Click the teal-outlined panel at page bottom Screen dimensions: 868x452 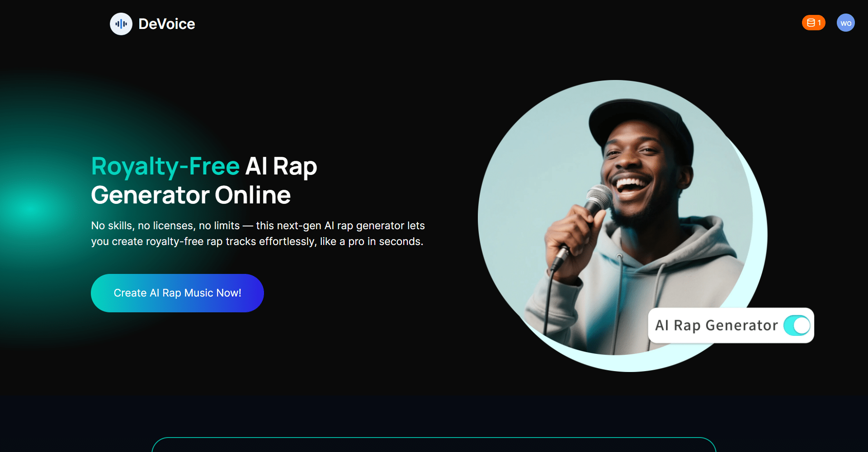pyautogui.click(x=434, y=445)
